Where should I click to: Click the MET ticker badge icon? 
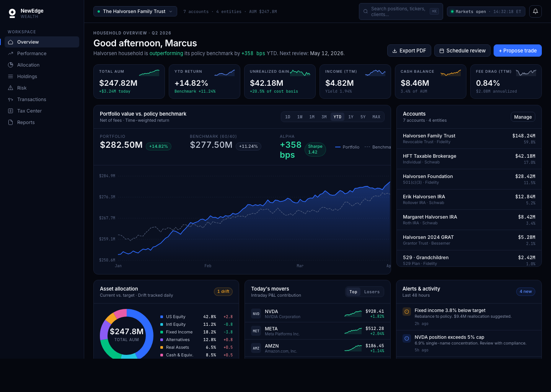(256, 331)
